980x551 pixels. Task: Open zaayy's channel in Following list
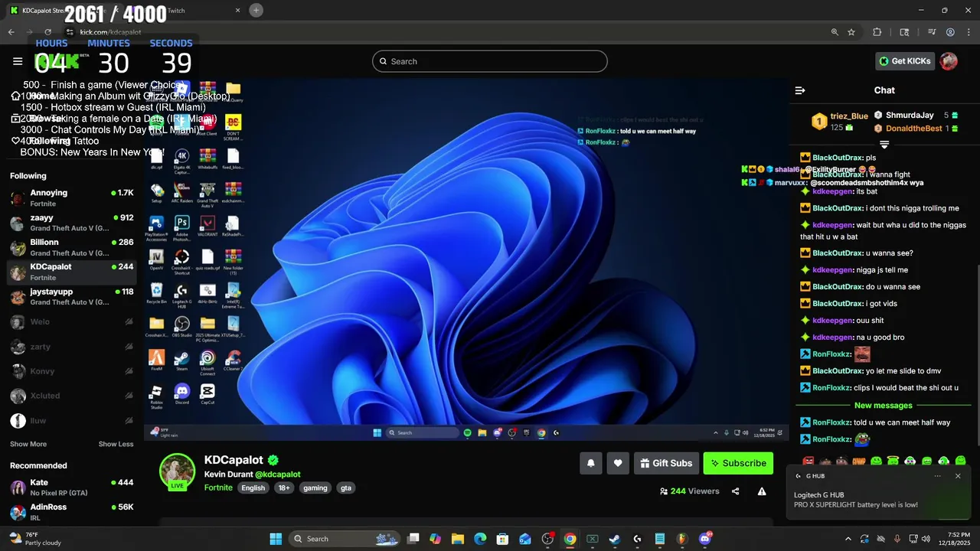(72, 223)
